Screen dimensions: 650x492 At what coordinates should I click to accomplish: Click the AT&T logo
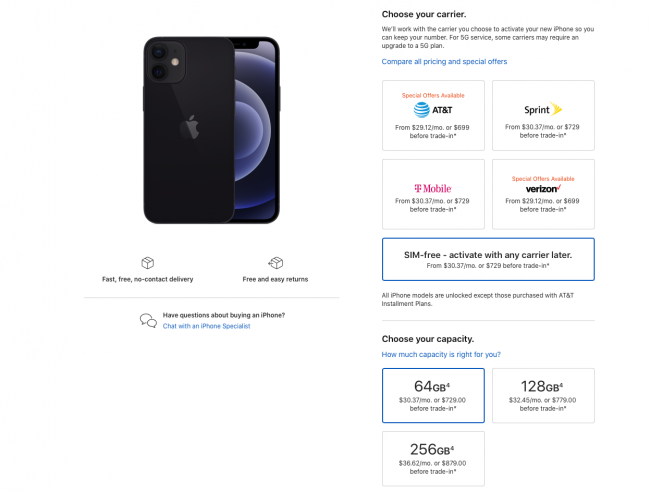433,110
